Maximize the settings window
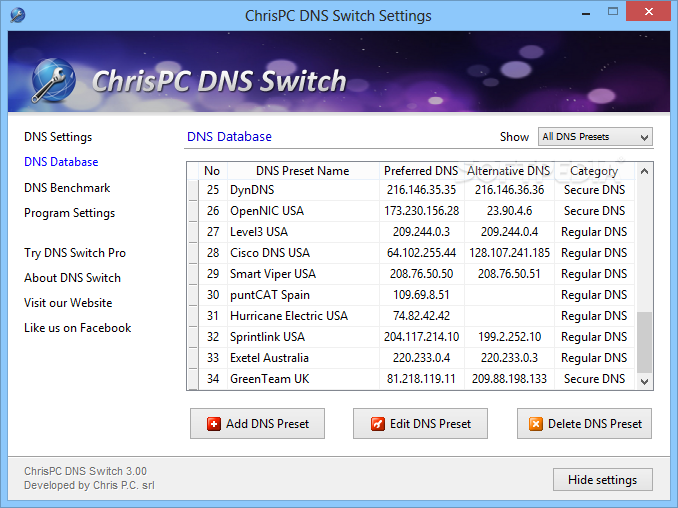The height and width of the screenshot is (508, 678). coord(613,12)
